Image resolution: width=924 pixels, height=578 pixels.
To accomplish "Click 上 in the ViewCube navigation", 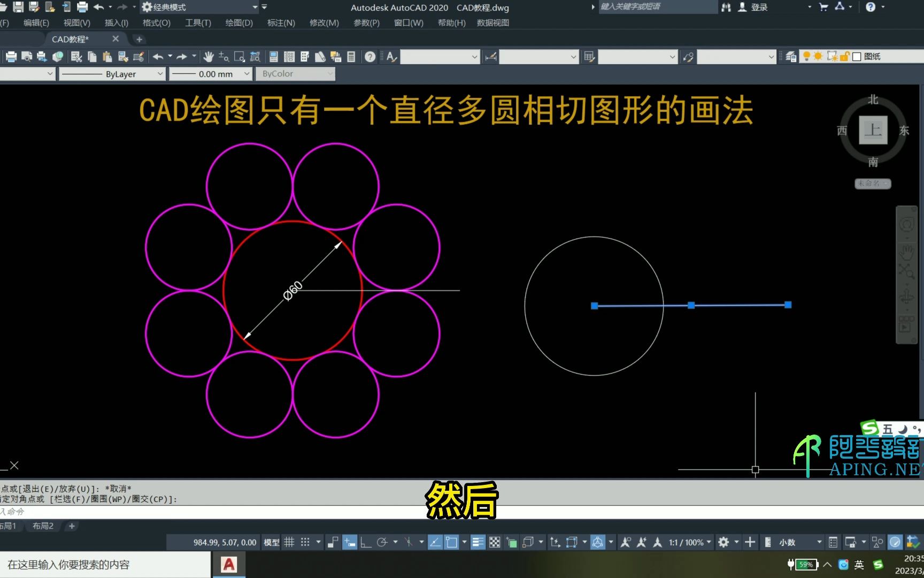I will (x=872, y=130).
